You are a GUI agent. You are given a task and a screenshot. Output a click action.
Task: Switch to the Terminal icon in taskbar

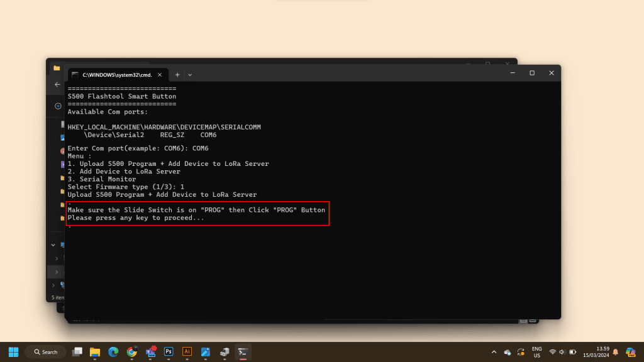[x=243, y=352]
